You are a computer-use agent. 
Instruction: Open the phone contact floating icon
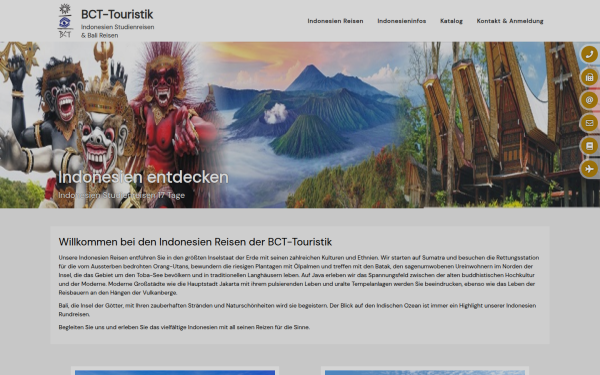(589, 54)
